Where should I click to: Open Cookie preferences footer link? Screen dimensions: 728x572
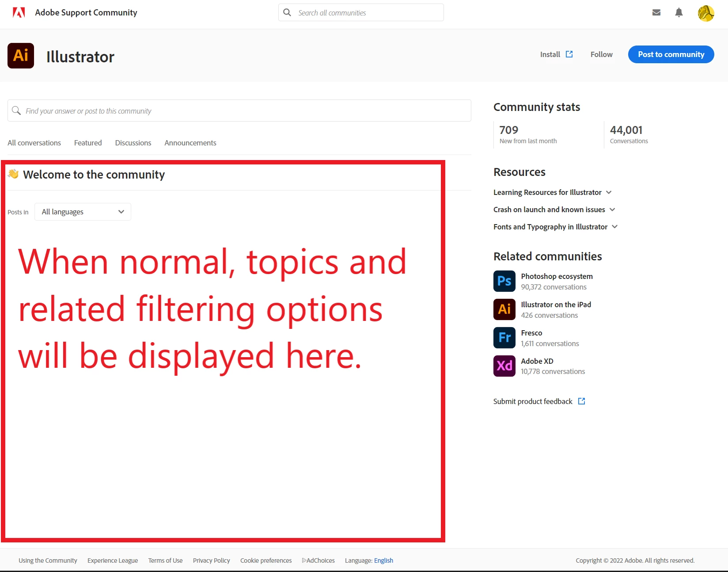coord(266,561)
